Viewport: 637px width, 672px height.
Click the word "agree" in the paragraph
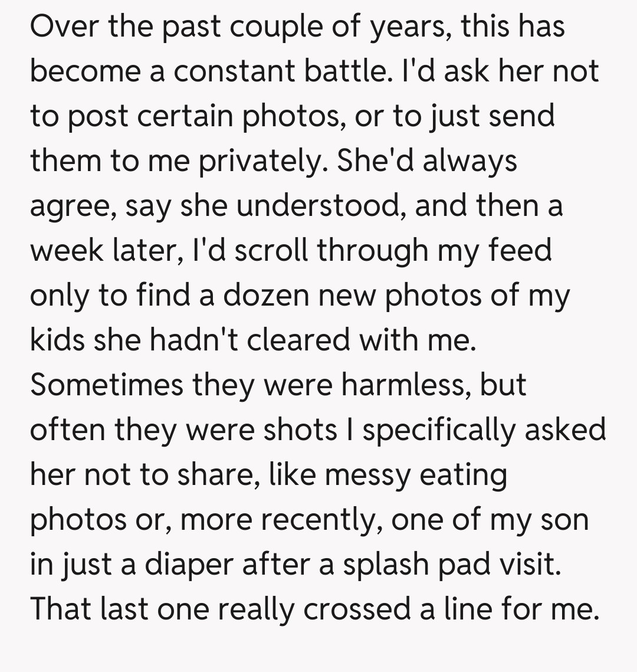[70, 206]
